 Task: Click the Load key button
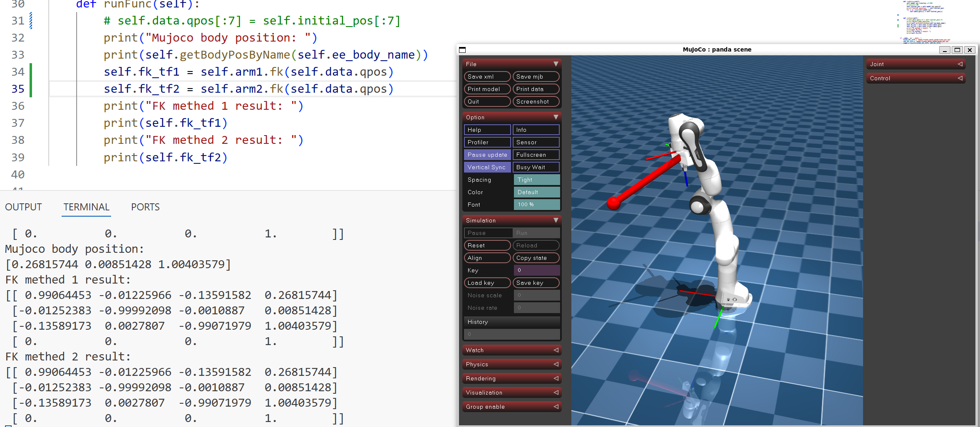point(487,283)
